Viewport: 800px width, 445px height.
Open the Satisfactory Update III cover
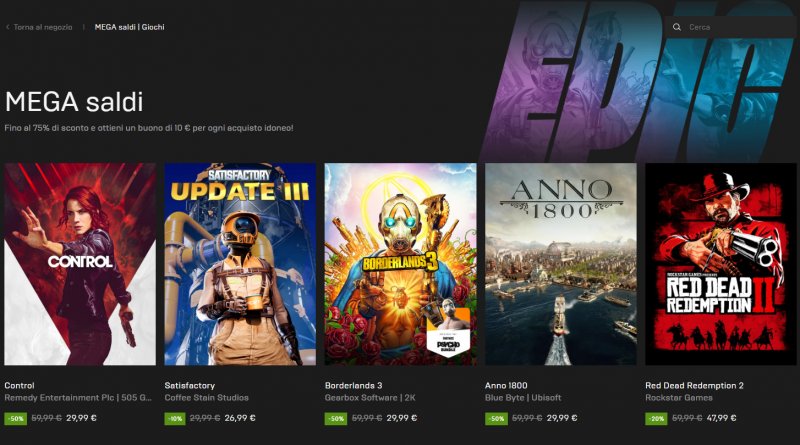240,264
